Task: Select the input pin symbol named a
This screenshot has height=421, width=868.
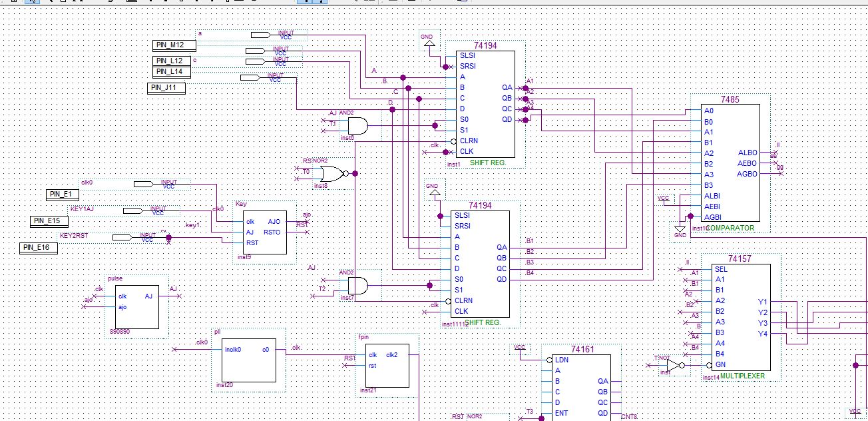Action: 262,35
